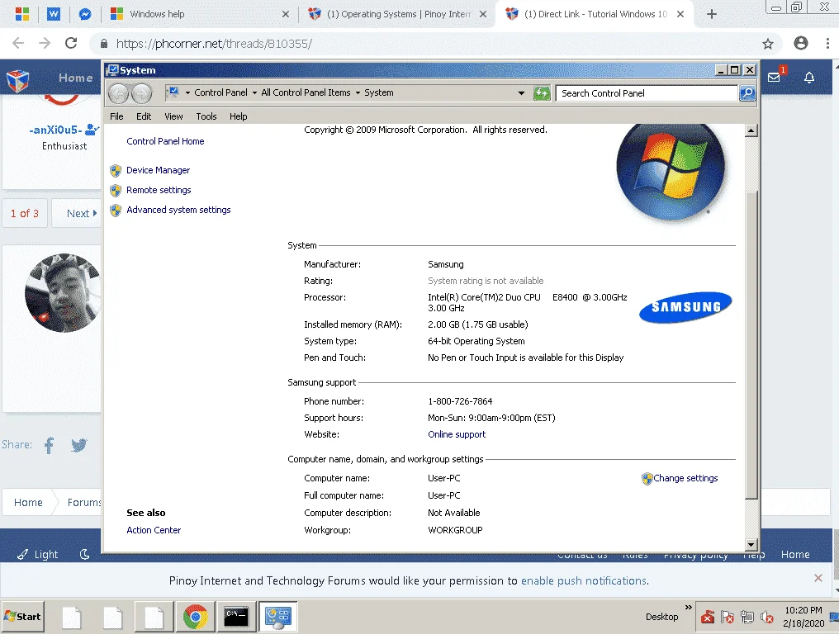Viewport: 839px width, 644px height.
Task: Click enable push notifications link
Action: tap(584, 581)
